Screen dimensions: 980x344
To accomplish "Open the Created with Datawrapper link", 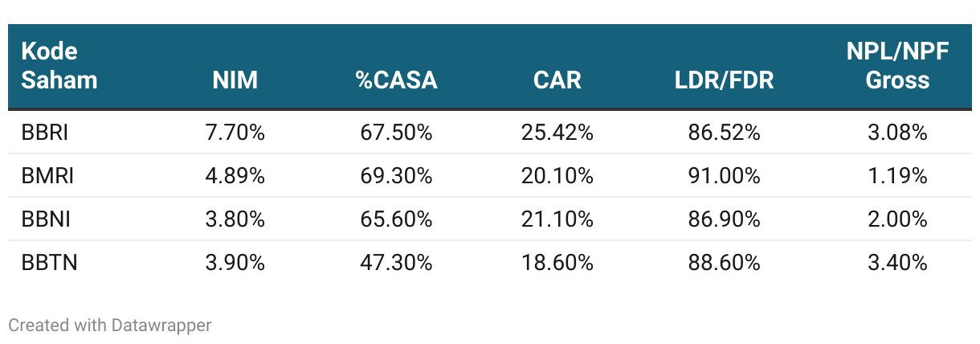I will click(110, 326).
